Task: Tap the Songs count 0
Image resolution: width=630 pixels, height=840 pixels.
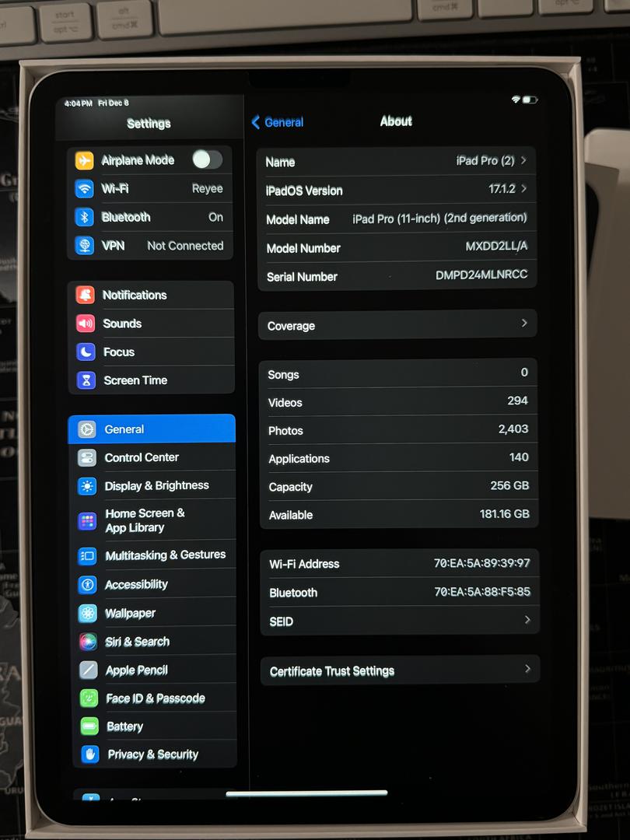Action: [x=524, y=373]
